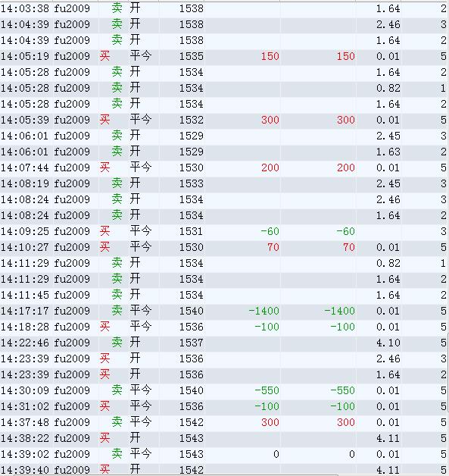Select the buy-close row at 14:07:44
449x476 pixels.
(x=224, y=168)
